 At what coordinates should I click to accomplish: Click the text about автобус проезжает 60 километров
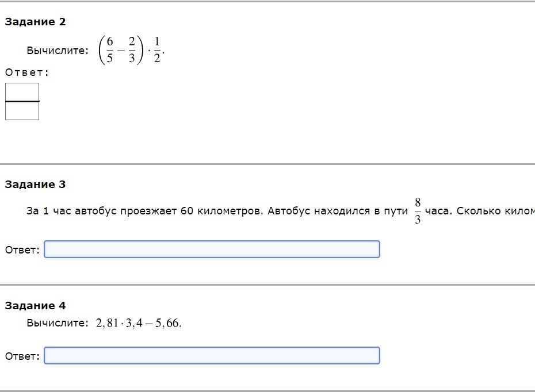pyautogui.click(x=145, y=211)
